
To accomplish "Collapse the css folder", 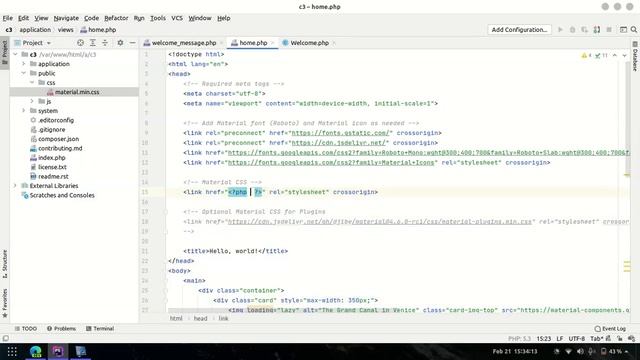I will pos(32,82).
